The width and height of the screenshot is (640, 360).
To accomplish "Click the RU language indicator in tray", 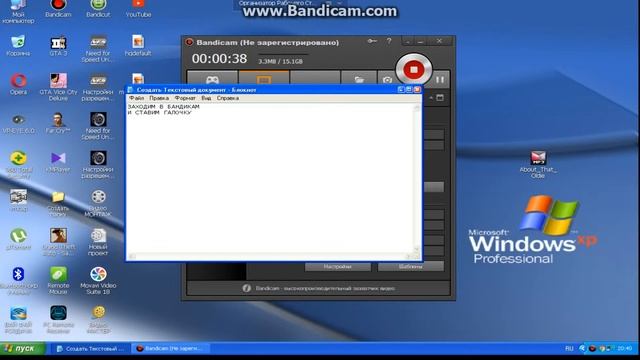I will 569,349.
